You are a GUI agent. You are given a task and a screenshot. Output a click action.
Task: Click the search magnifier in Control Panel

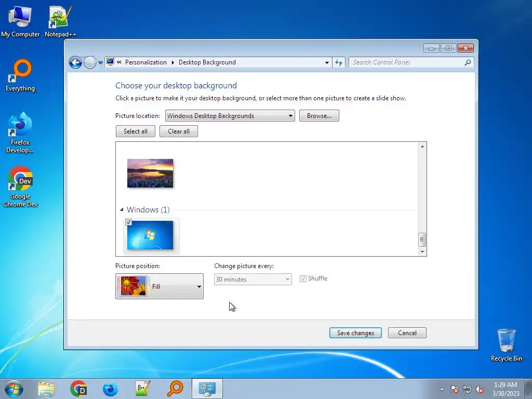coord(468,62)
